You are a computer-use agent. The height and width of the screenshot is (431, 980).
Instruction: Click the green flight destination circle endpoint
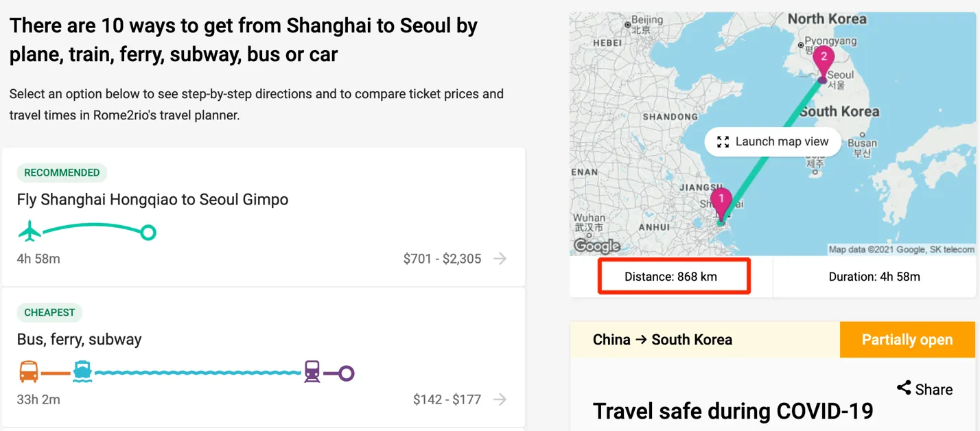[148, 233]
